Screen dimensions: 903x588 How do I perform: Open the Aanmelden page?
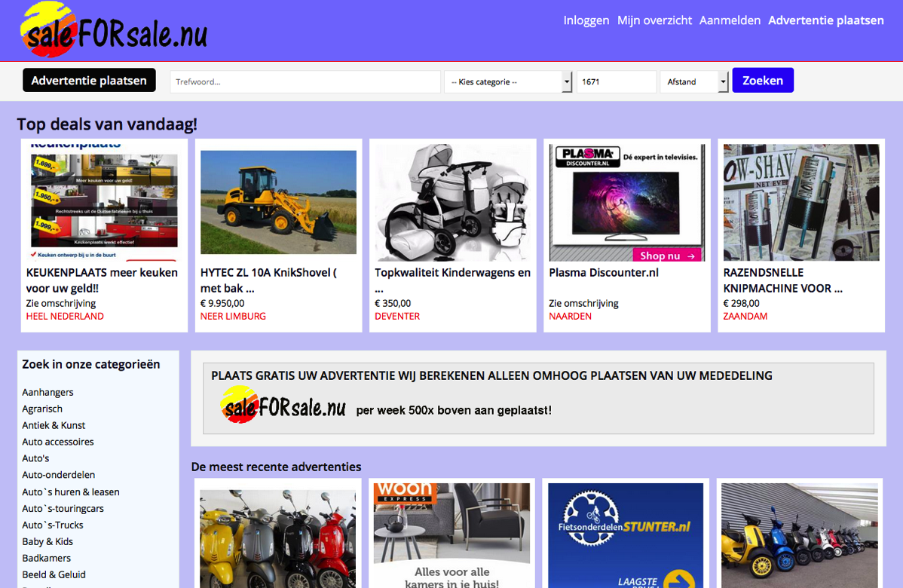[730, 20]
